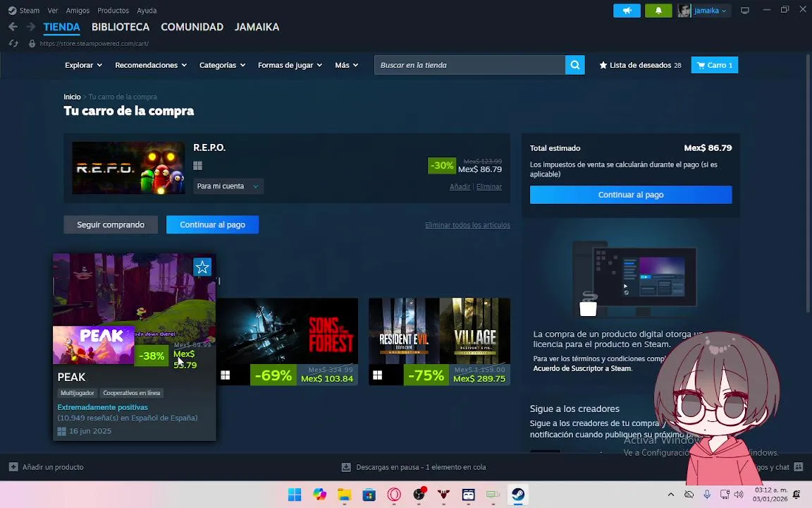Open friends and chat icon
The width and height of the screenshot is (812, 508).
pos(798,467)
